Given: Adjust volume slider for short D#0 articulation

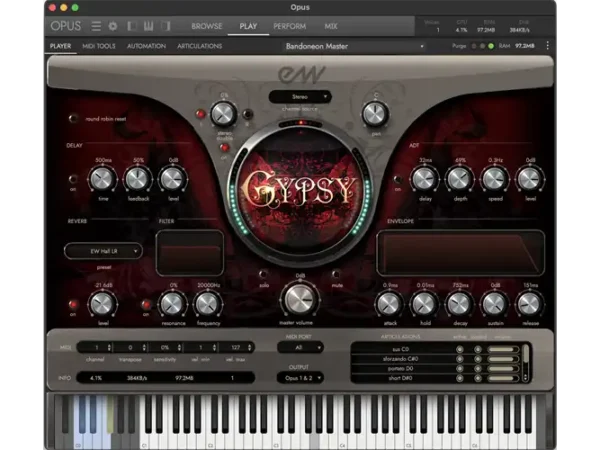Looking at the screenshot, I should [x=503, y=378].
